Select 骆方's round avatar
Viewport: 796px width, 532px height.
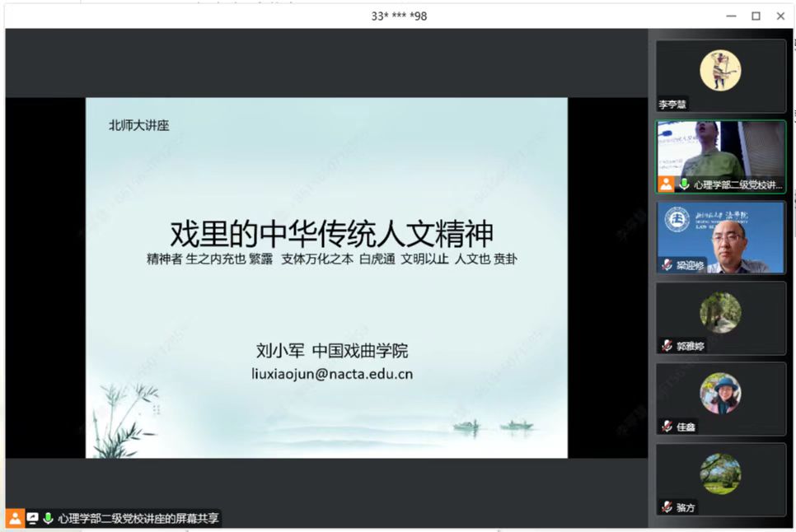tap(720, 474)
